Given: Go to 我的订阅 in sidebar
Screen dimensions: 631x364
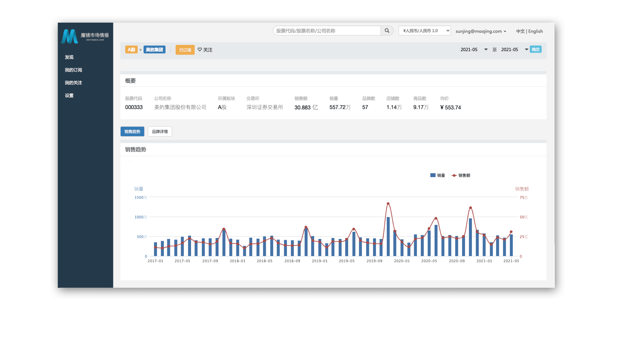Looking at the screenshot, I should [x=73, y=70].
